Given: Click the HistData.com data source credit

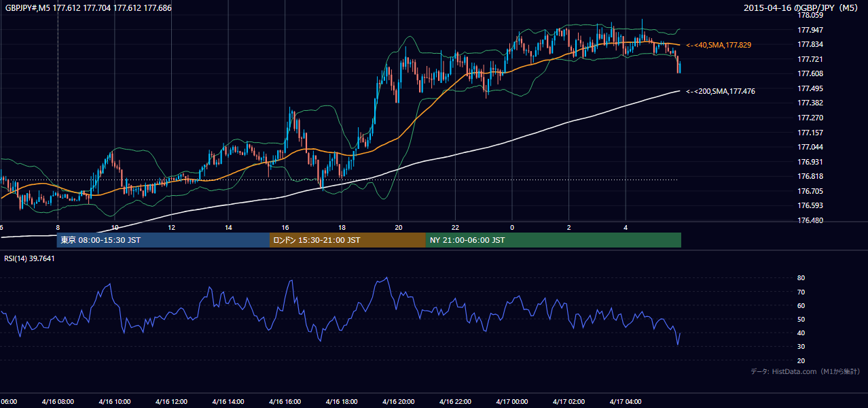Looking at the screenshot, I should coord(806,371).
